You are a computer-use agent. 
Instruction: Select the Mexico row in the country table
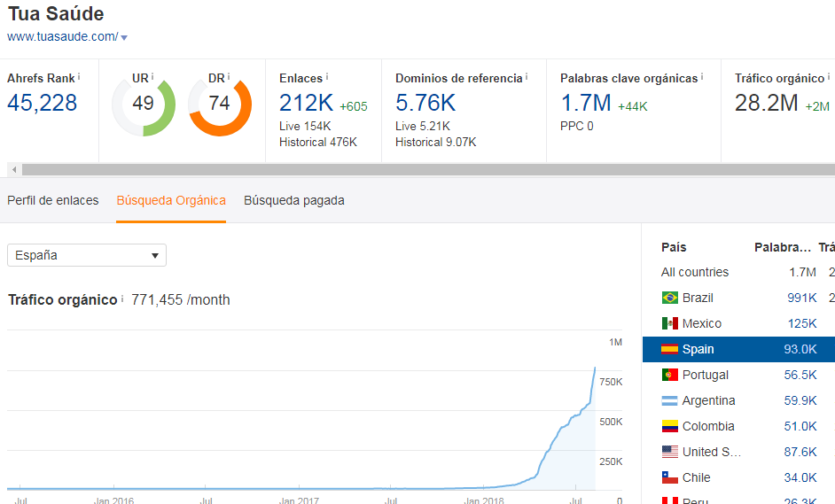tap(738, 323)
